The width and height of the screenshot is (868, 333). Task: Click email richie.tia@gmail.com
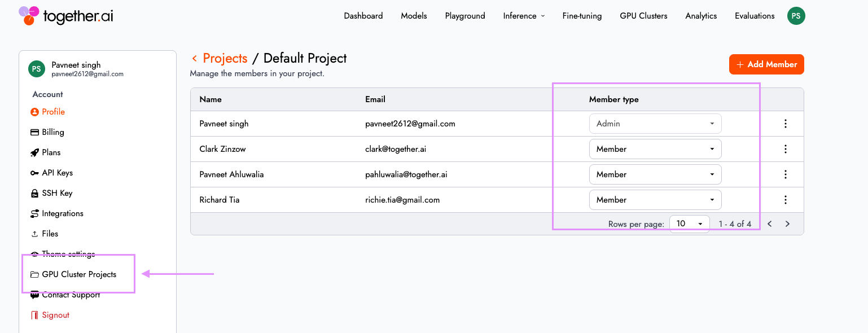coord(402,200)
